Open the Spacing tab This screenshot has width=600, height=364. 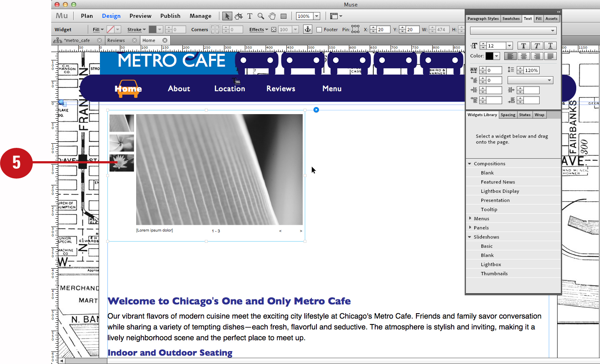point(508,115)
